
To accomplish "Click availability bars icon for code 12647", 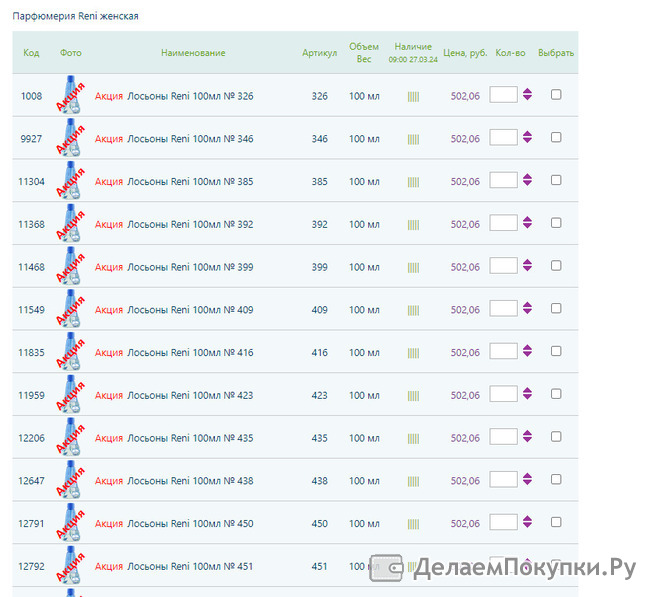I will pyautogui.click(x=413, y=481).
